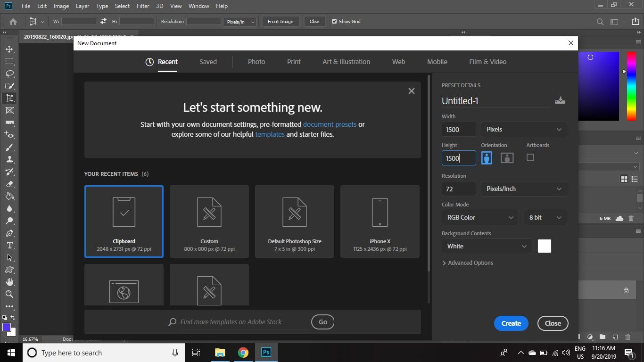Select the Perspective Crop tool
Screen dimensions: 644x362
coord(9,98)
